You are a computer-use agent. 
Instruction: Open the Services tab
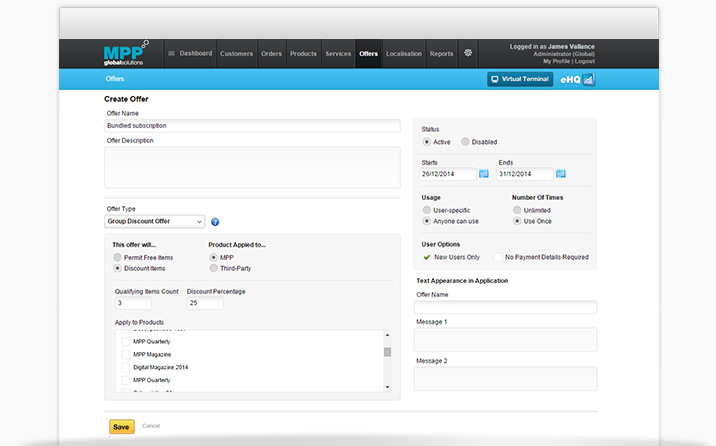(338, 54)
